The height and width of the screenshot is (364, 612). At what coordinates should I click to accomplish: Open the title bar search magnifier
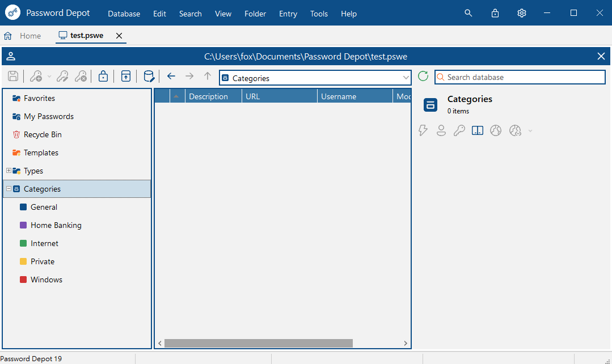click(469, 13)
